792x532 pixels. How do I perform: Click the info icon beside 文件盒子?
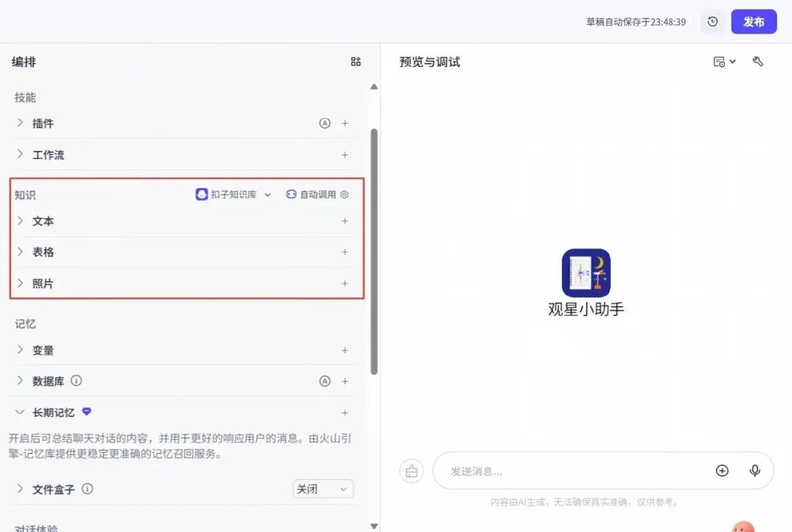click(87, 489)
